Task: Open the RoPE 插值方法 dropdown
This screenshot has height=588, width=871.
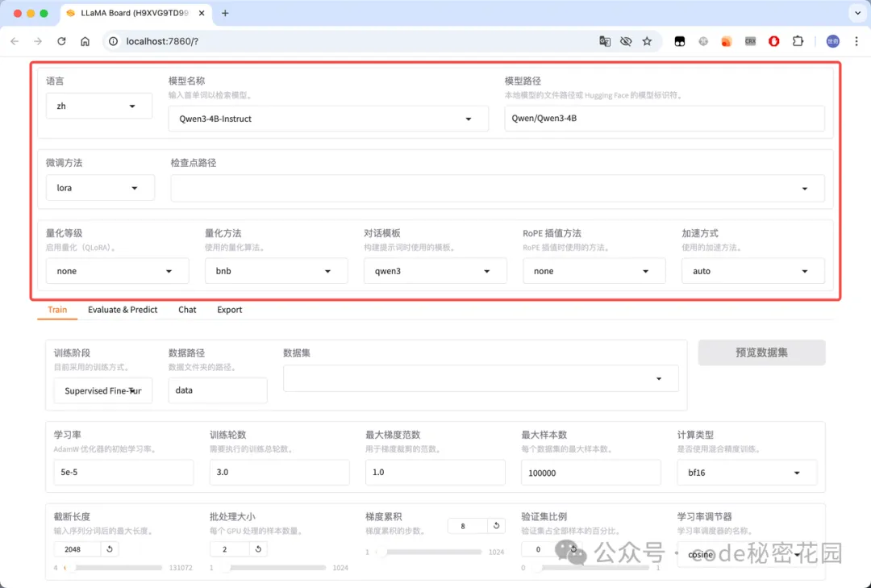Action: [x=594, y=271]
